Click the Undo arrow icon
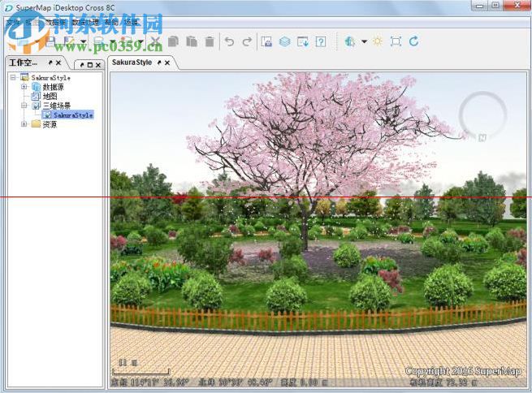 tap(230, 41)
